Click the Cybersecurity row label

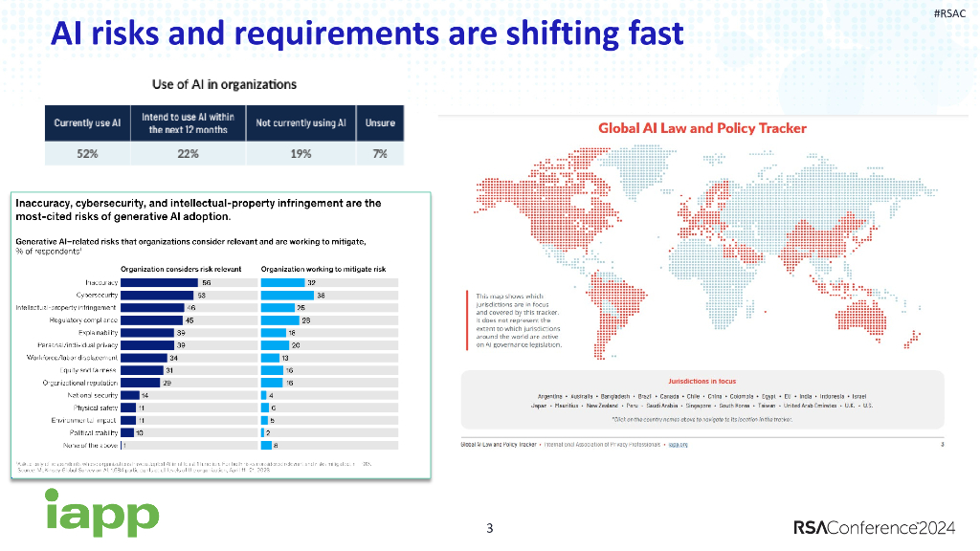(97, 295)
